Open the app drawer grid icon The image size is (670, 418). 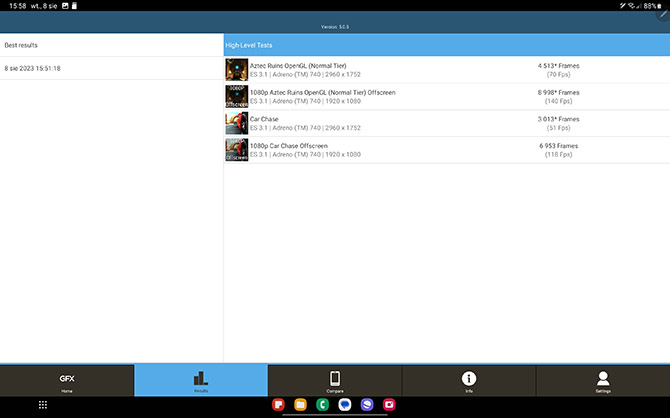click(x=43, y=405)
